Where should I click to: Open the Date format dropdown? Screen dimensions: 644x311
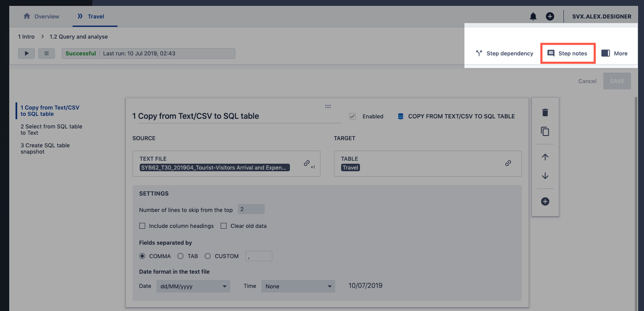click(x=193, y=286)
